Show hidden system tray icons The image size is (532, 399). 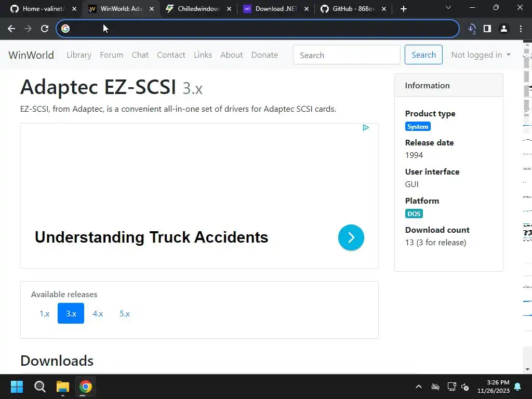pyautogui.click(x=419, y=387)
